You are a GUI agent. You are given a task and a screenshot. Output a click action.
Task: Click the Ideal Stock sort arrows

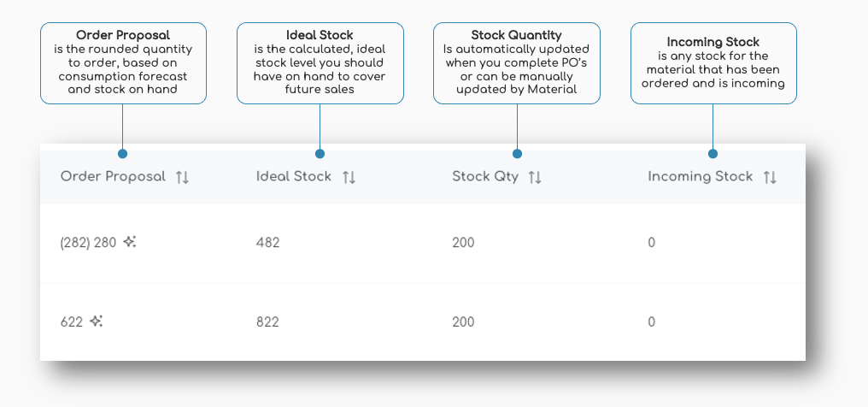[349, 177]
